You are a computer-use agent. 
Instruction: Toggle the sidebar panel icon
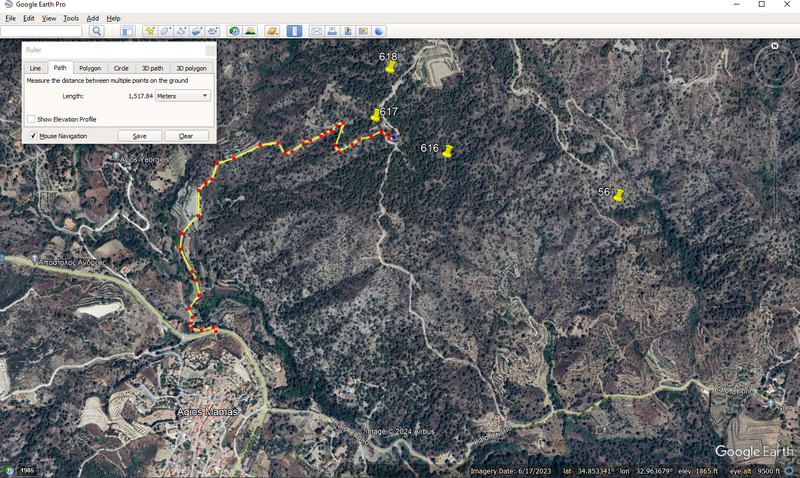tap(127, 31)
